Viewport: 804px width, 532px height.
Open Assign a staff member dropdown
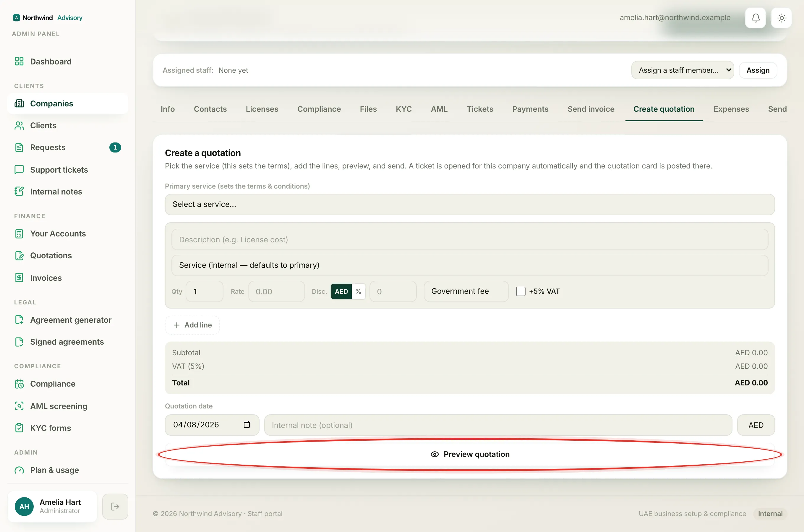(x=683, y=70)
